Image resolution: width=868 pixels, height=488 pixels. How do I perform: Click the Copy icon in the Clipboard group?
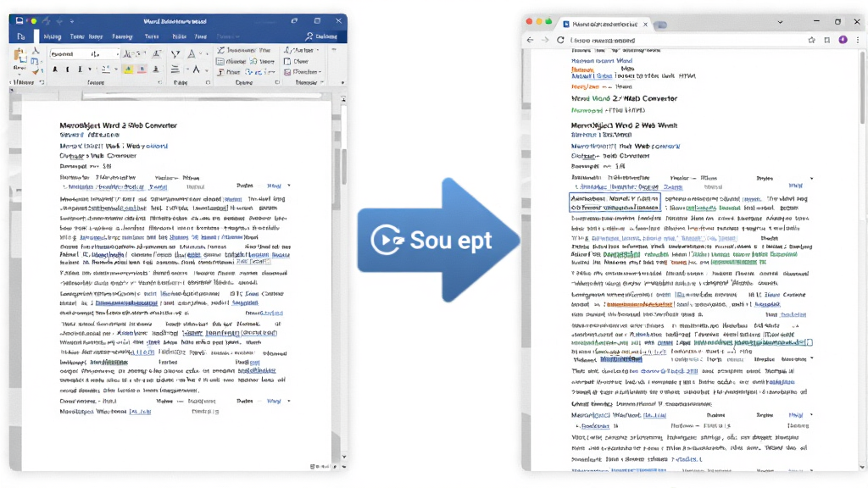[34, 61]
